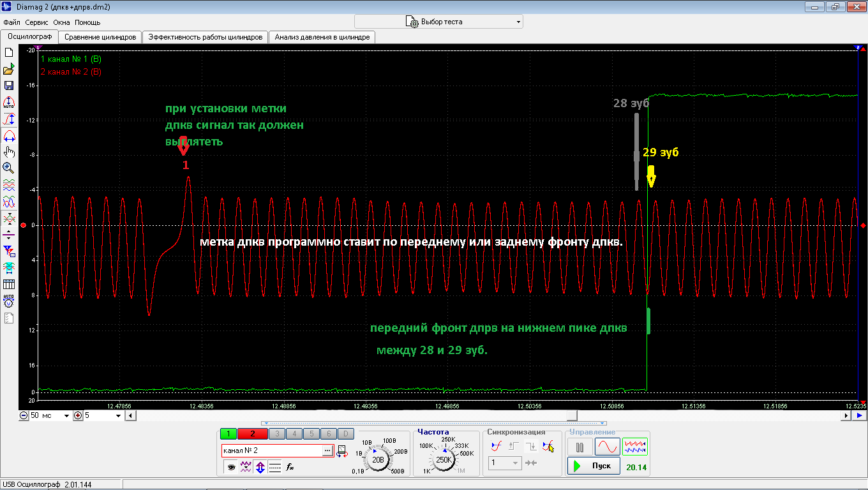Click the voltage range 20В knob

coord(378,459)
